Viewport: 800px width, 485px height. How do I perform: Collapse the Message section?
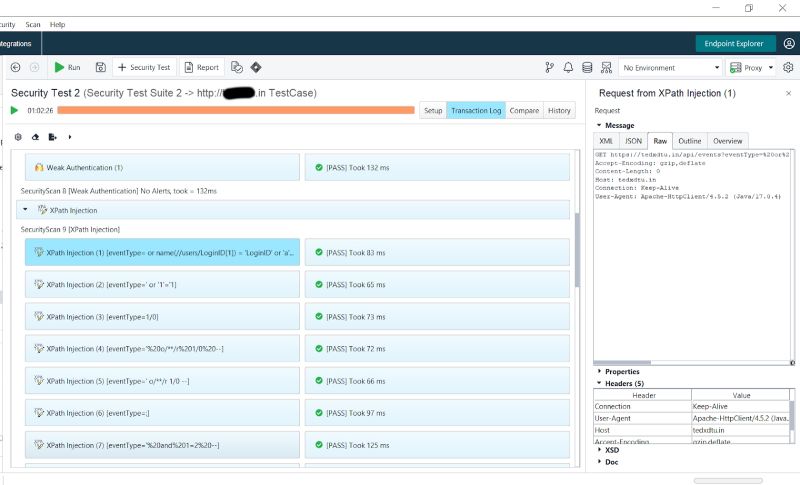click(x=599, y=125)
